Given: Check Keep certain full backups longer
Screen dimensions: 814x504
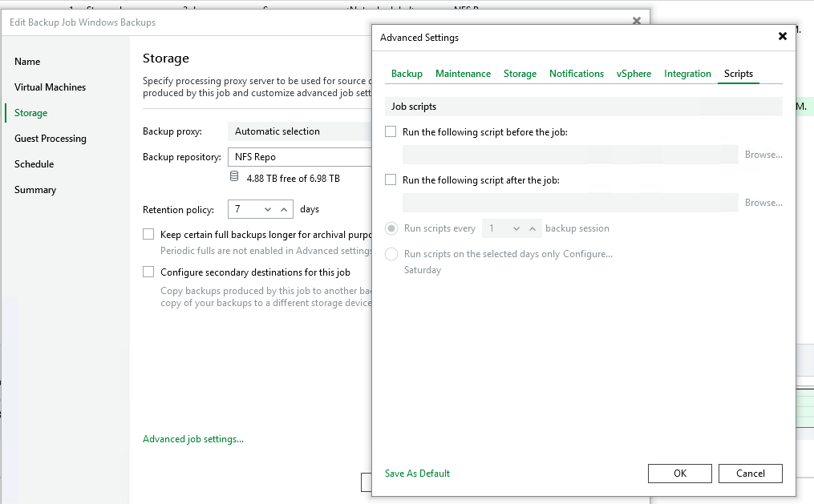Looking at the screenshot, I should (x=148, y=235).
